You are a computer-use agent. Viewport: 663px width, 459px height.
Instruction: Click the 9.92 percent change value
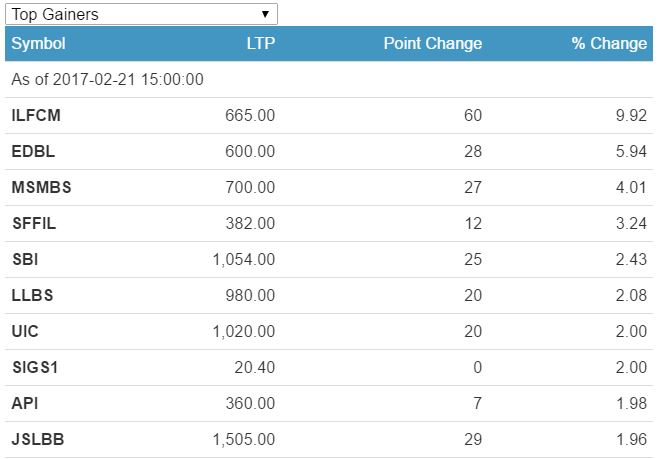(631, 116)
